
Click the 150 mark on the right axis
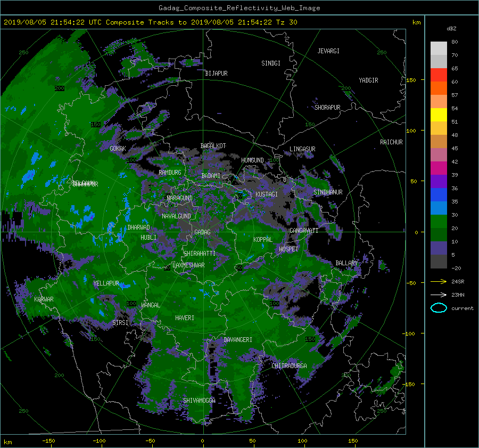(x=411, y=80)
